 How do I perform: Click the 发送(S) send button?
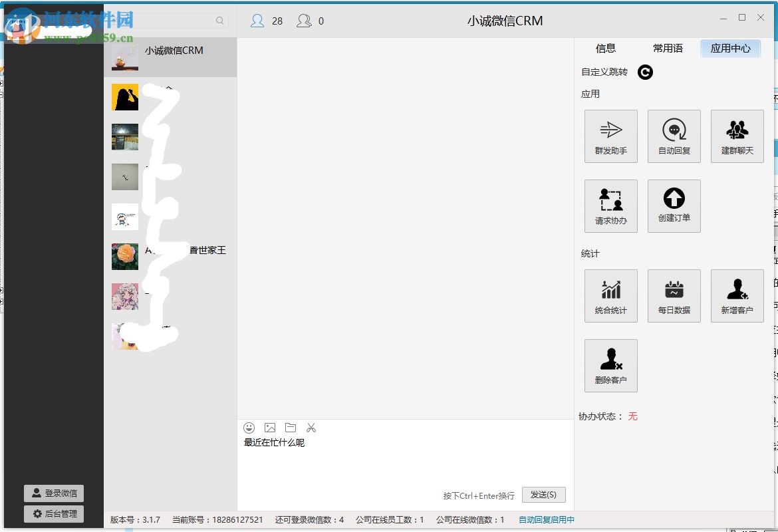[x=544, y=495]
